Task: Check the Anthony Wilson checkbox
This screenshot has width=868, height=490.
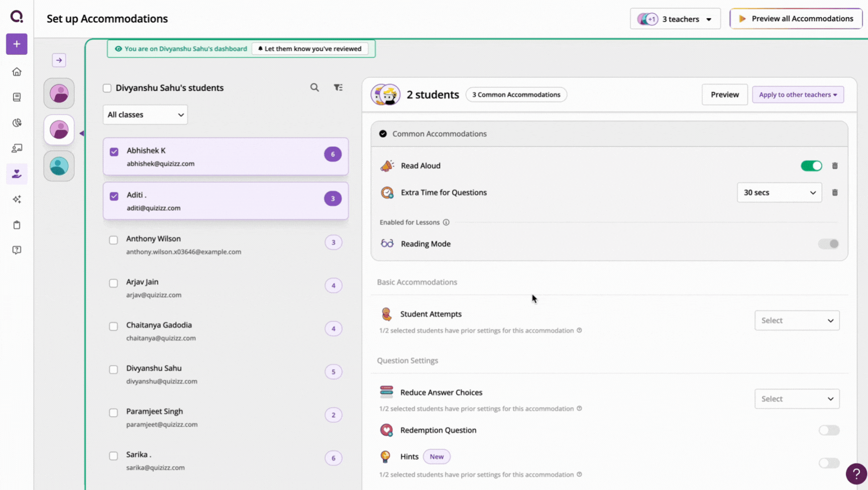Action: pos(114,240)
